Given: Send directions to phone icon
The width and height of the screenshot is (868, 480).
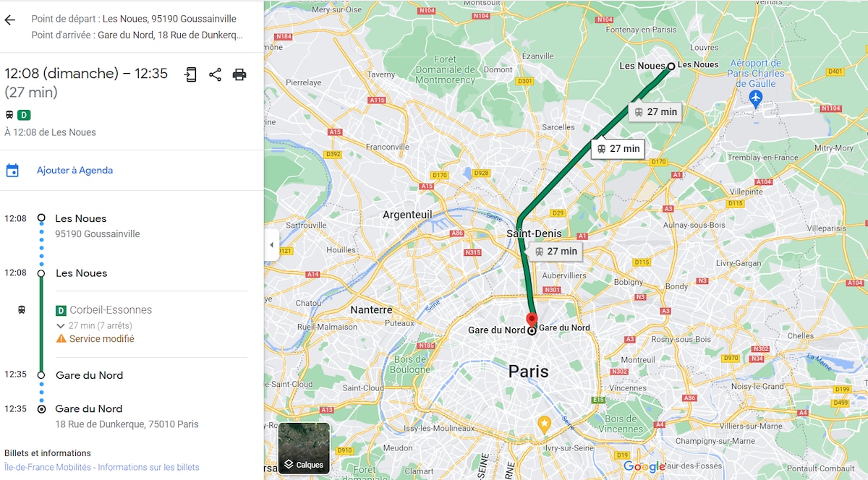Looking at the screenshot, I should [190, 74].
